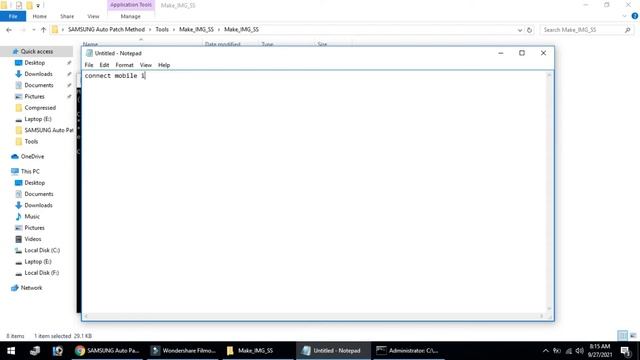Open Laptop (E:) under This PC
The height and width of the screenshot is (360, 640).
pos(38,262)
